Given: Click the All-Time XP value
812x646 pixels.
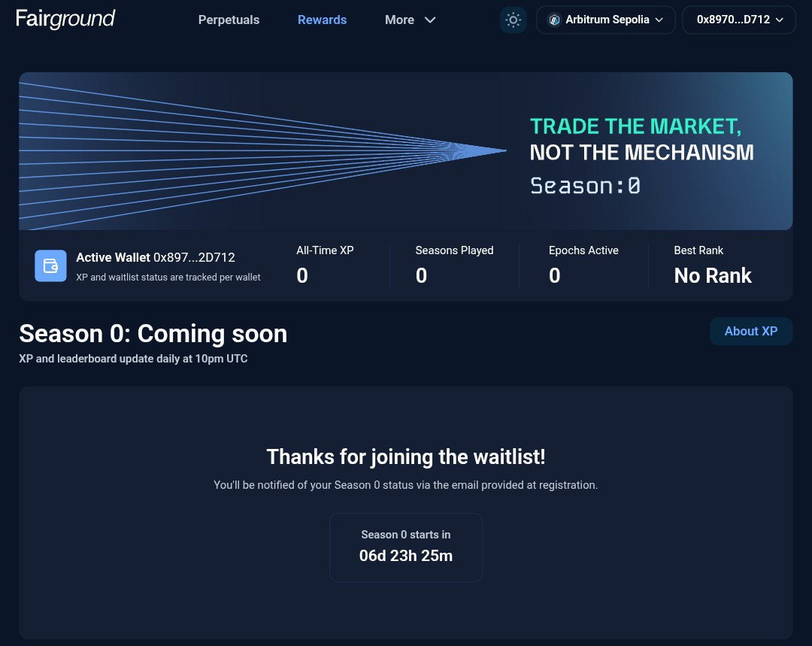Looking at the screenshot, I should click(x=302, y=275).
